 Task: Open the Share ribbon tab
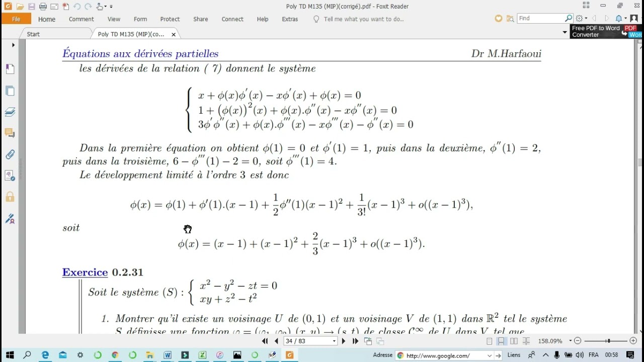201,19
